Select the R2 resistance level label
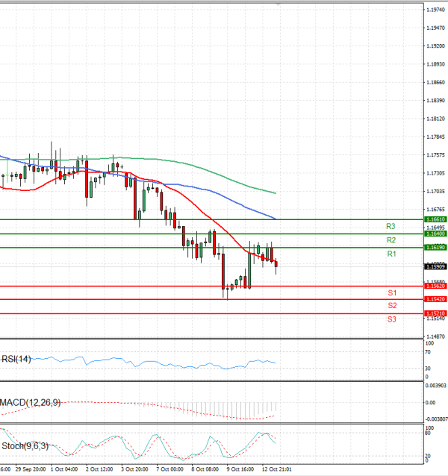The height and width of the screenshot is (476, 448). (x=391, y=240)
